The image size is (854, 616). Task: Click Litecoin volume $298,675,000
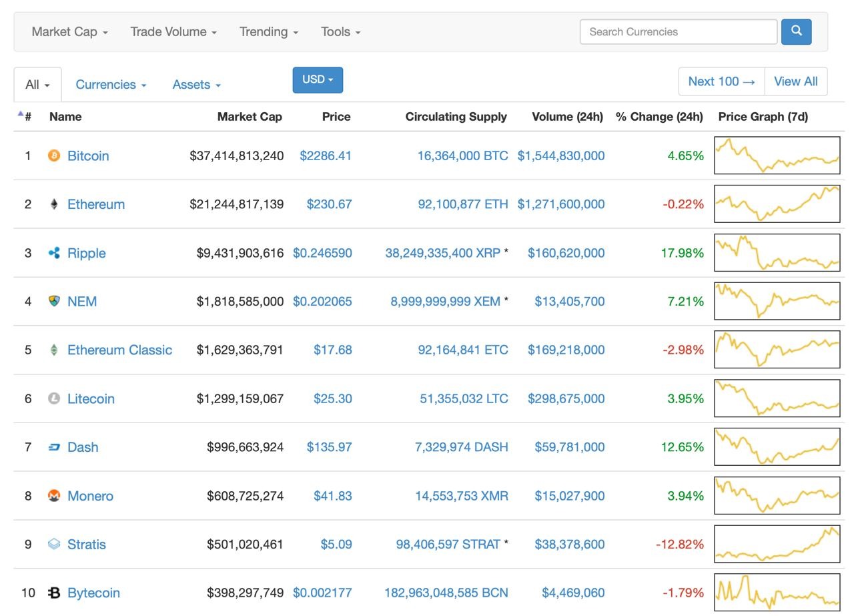point(566,398)
